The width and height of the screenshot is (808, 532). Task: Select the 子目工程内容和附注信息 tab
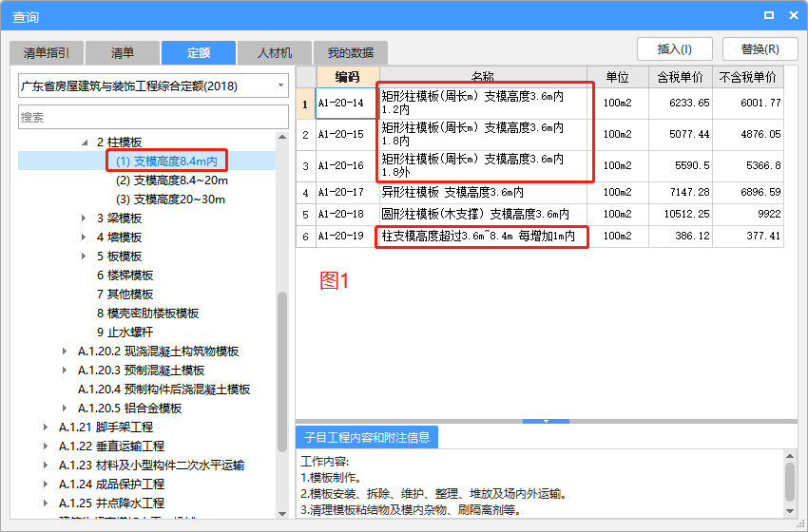[x=367, y=437]
